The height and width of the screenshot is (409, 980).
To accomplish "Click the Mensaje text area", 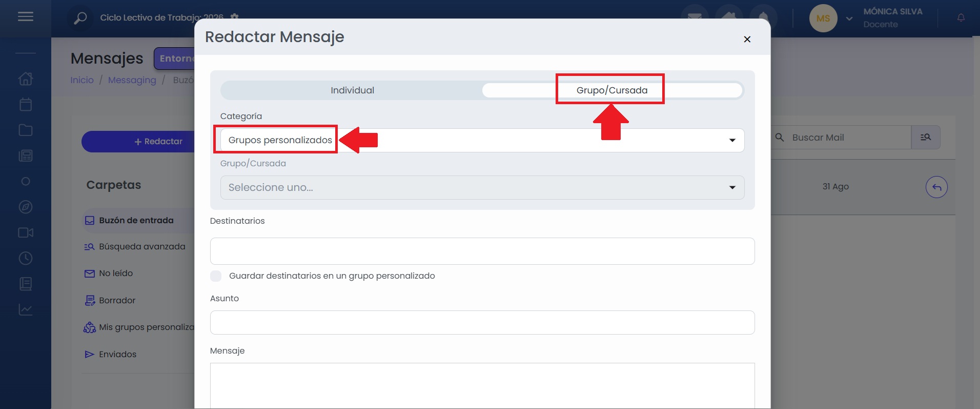I will [482, 386].
